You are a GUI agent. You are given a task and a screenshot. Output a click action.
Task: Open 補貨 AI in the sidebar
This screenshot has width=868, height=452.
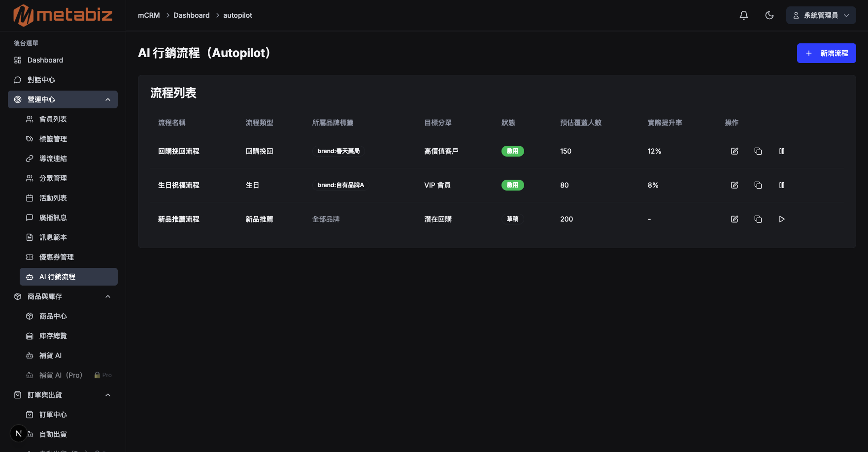pos(50,355)
